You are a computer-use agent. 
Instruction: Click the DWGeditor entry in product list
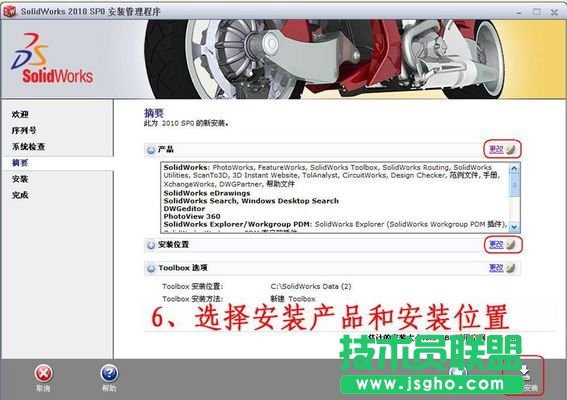point(184,209)
